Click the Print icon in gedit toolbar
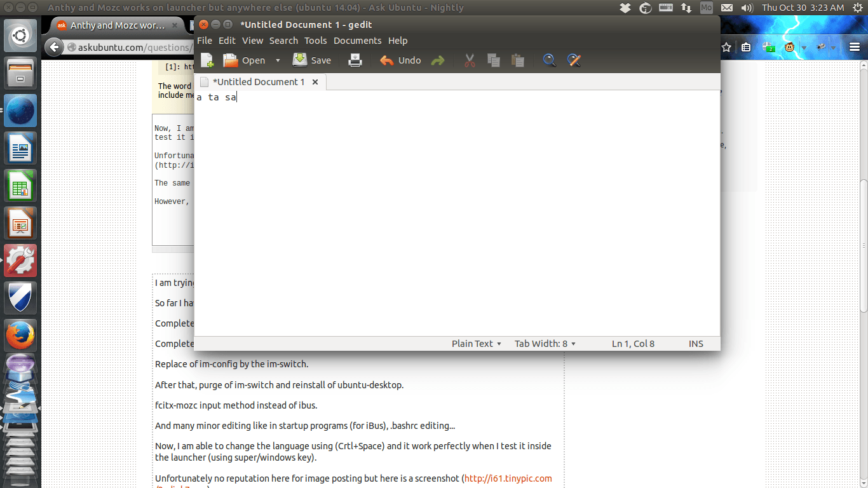Viewport: 868px width, 488px height. click(x=355, y=60)
